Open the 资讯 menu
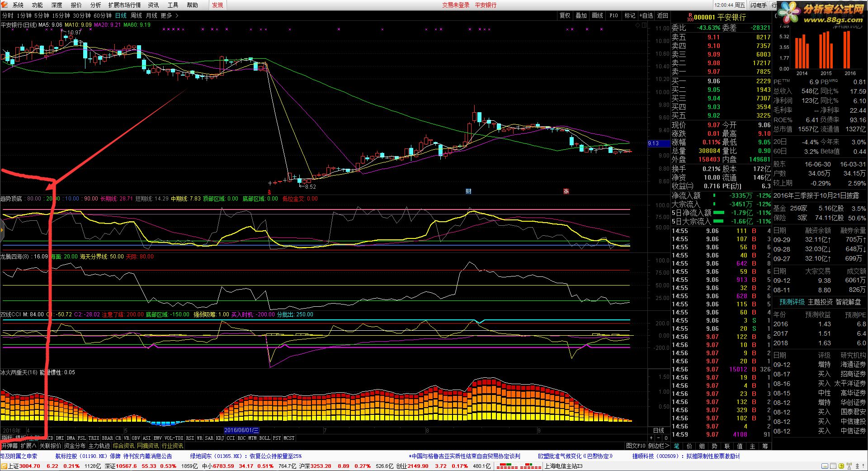The width and height of the screenshot is (868, 471). click(x=154, y=5)
